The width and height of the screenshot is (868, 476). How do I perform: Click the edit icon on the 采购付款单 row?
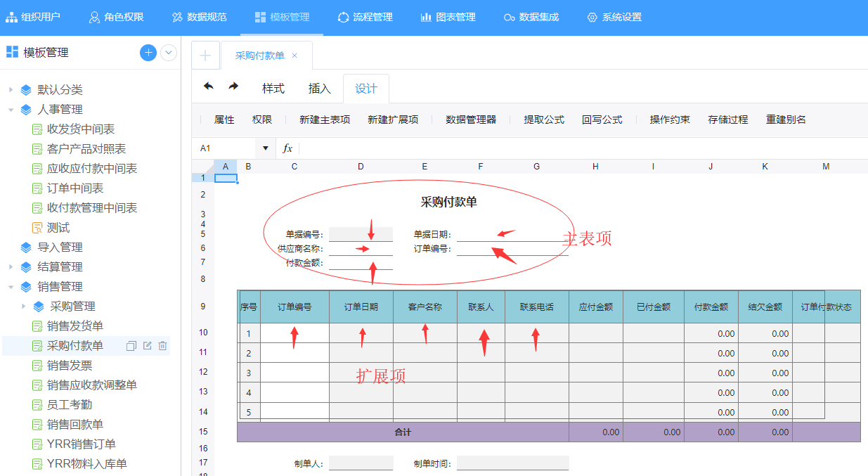click(x=147, y=346)
